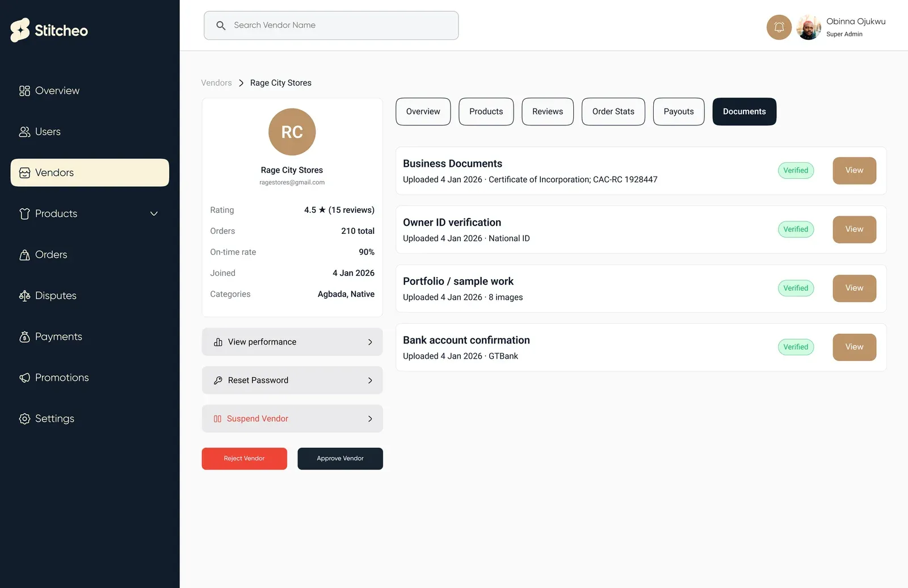
Task: Click the Rage City Stores breadcrumb text
Action: point(281,83)
